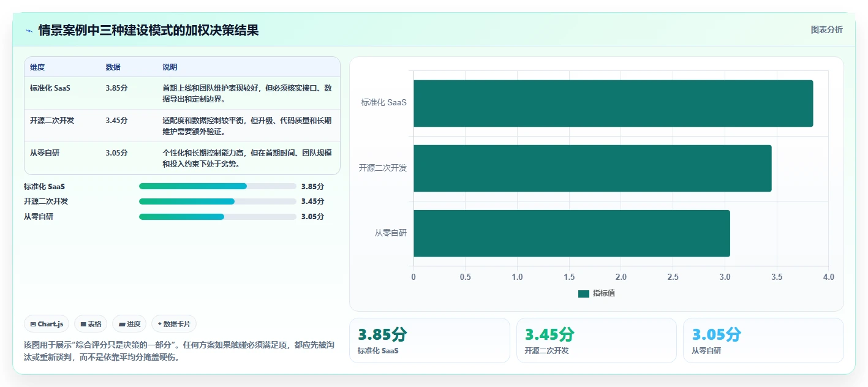Click the description starting 首期上线和团队维护
868x387 pixels.
point(247,93)
